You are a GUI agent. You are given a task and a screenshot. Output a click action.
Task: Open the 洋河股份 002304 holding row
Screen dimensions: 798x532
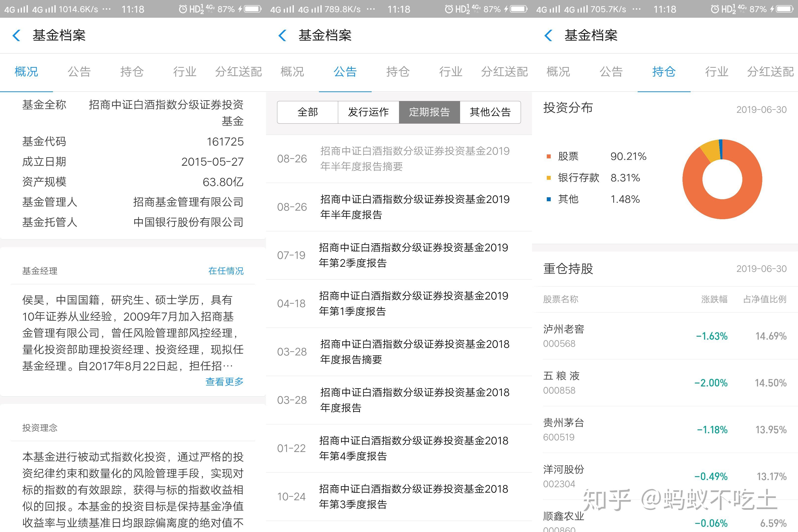pos(665,476)
